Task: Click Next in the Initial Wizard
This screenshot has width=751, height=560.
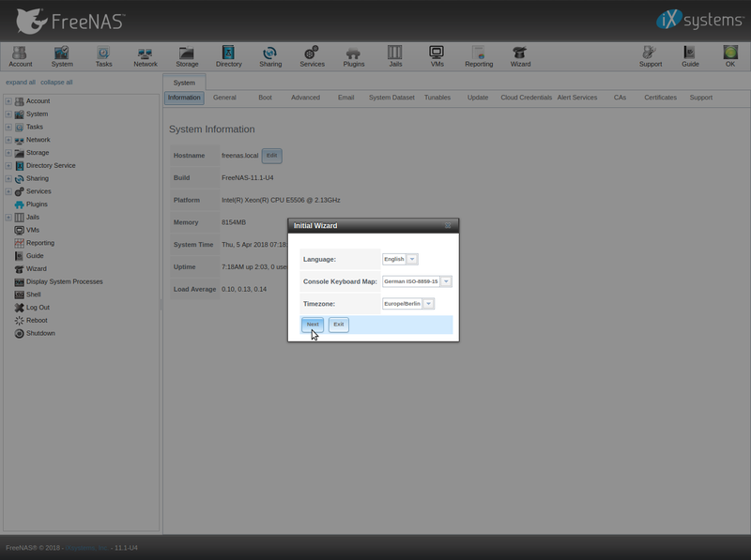Action: pos(313,325)
